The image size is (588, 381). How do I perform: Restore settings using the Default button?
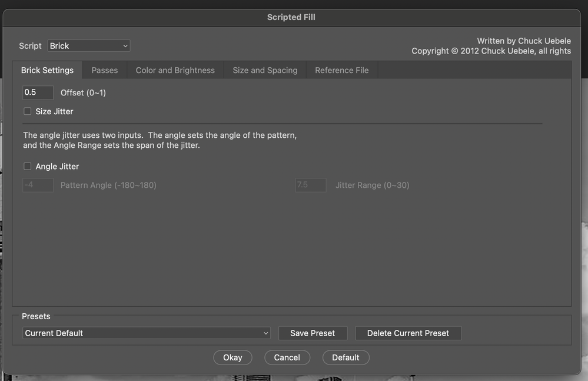pyautogui.click(x=346, y=357)
